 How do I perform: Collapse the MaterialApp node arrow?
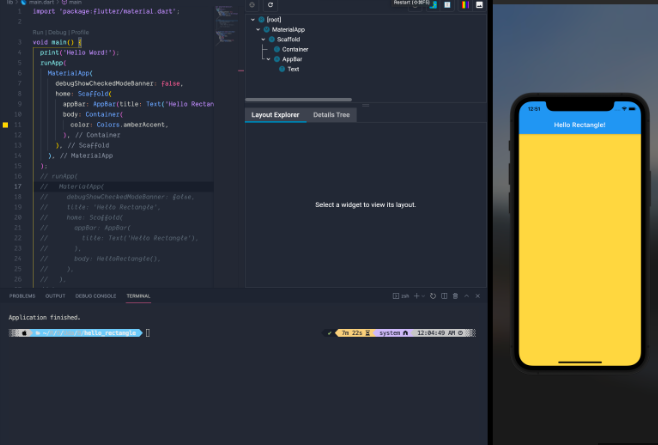coord(258,30)
